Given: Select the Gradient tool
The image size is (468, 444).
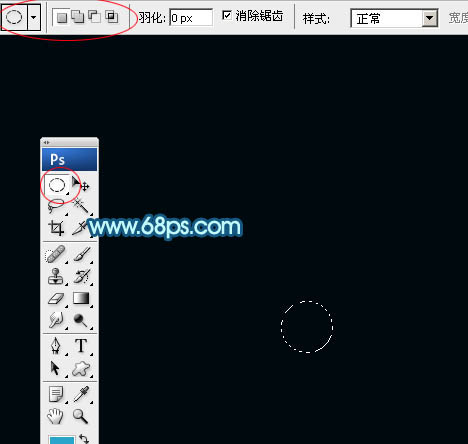Looking at the screenshot, I should click(x=81, y=298).
